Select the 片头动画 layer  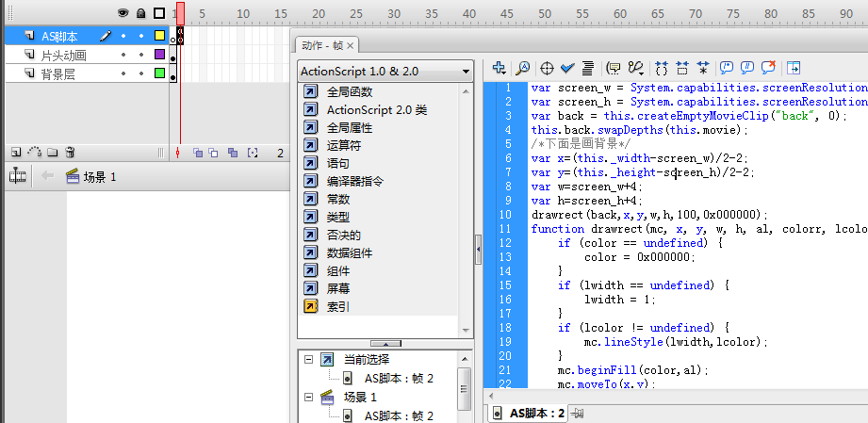[64, 56]
